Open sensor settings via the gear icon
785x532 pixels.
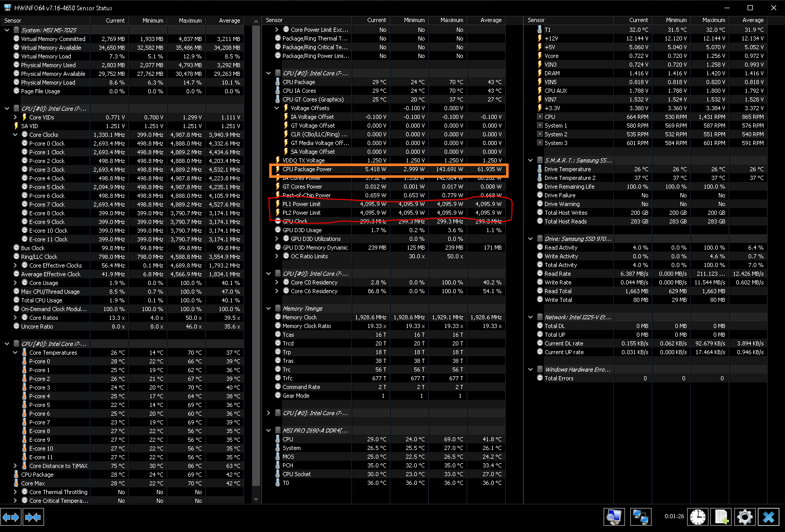click(744, 517)
